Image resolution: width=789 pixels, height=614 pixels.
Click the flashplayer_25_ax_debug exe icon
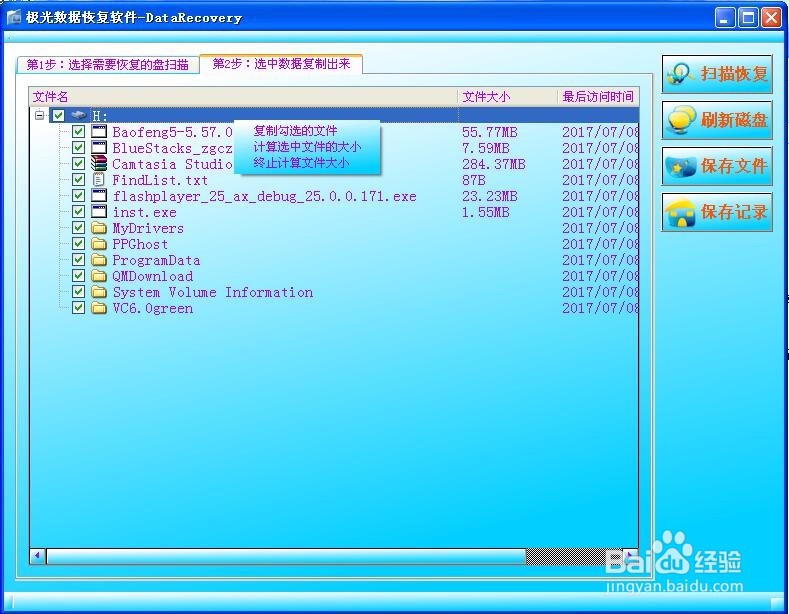point(99,196)
